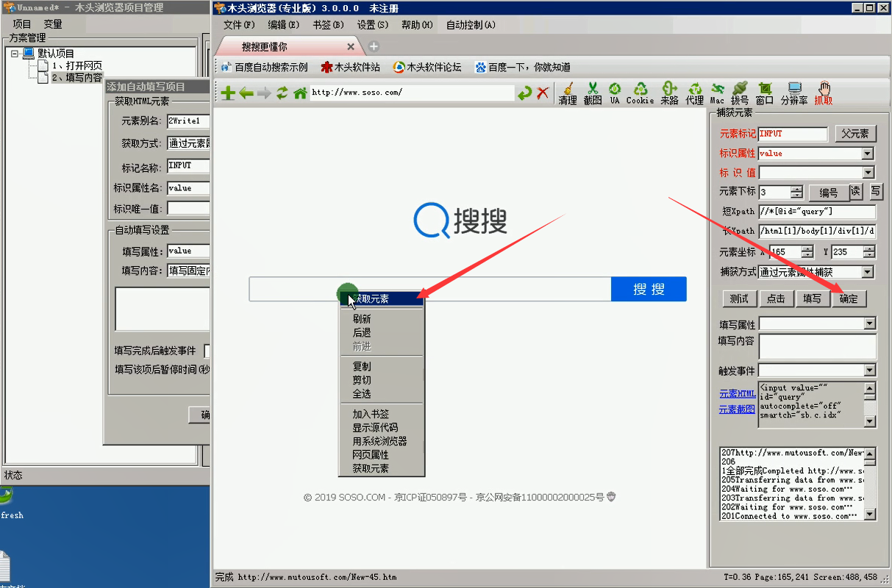The image size is (892, 588).
Task: Open the UA setting tool
Action: click(615, 93)
